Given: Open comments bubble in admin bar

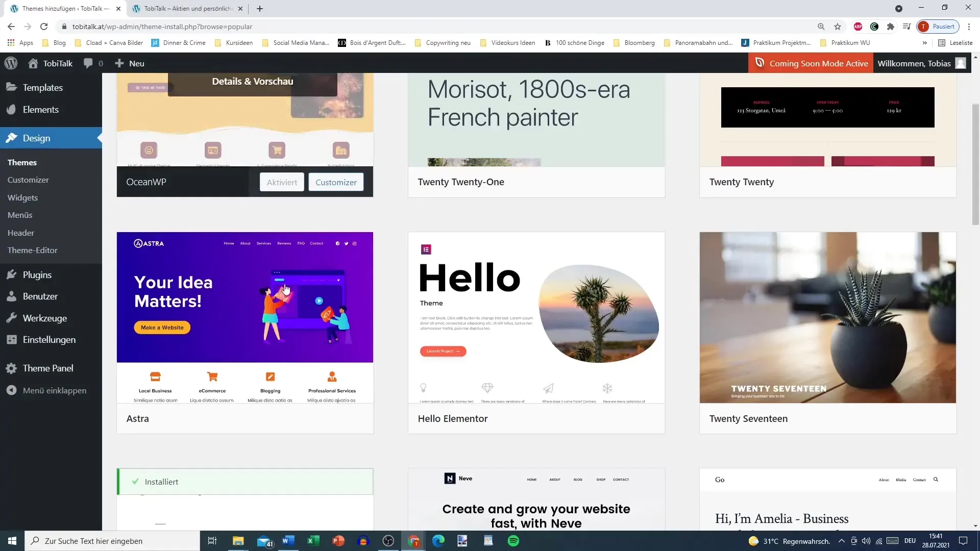Looking at the screenshot, I should [93, 63].
